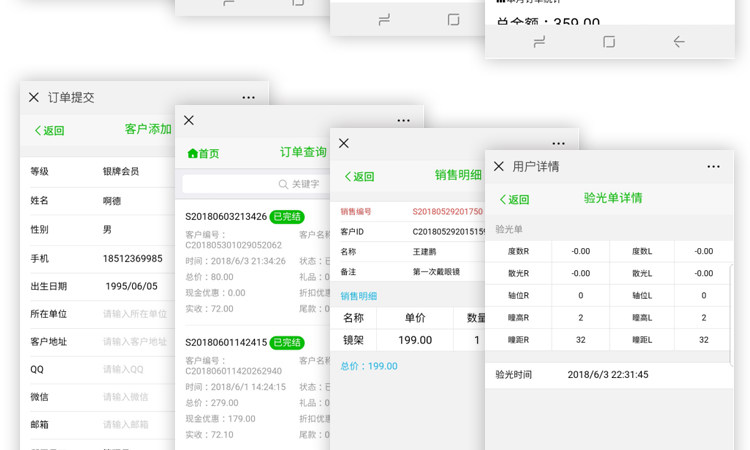Click the 销售编号 S20180529201750
The image size is (750, 450).
coord(448,211)
